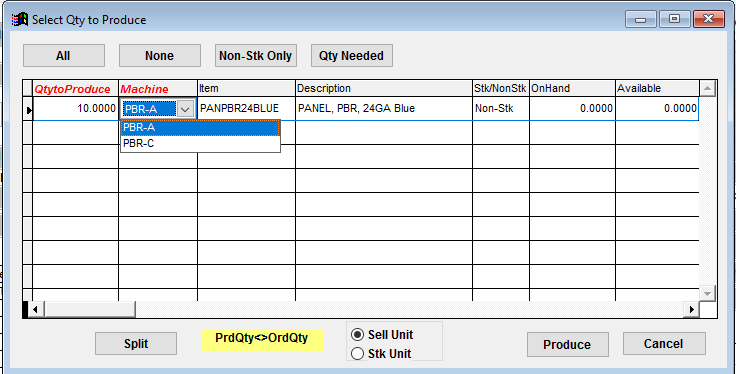
Task: Click the Non-Stk cell
Action: (501, 109)
